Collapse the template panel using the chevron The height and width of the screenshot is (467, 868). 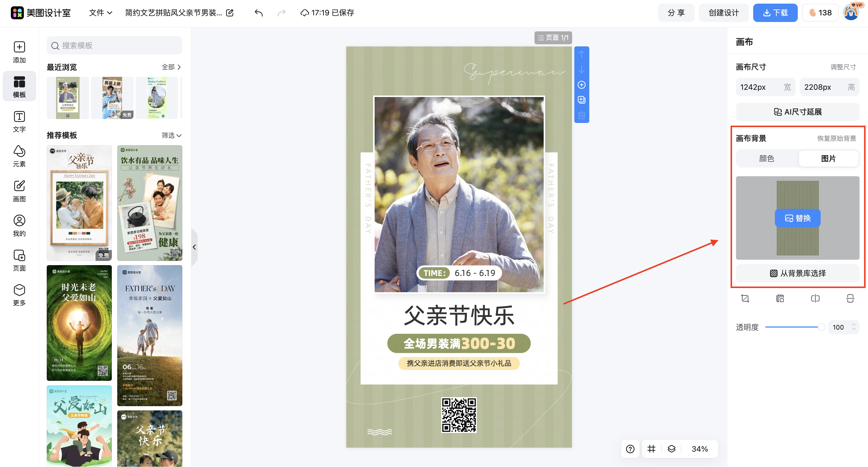tap(194, 247)
